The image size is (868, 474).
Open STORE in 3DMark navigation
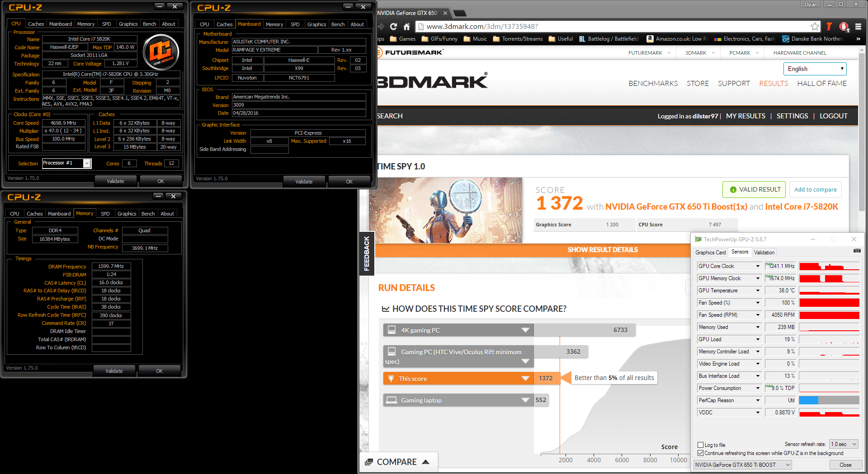point(698,84)
